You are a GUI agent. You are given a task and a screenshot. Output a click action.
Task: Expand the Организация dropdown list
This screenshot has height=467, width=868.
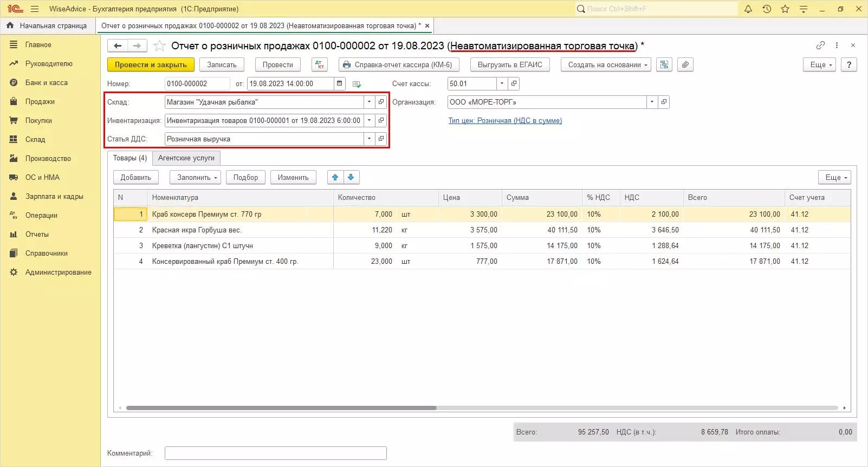(x=652, y=102)
